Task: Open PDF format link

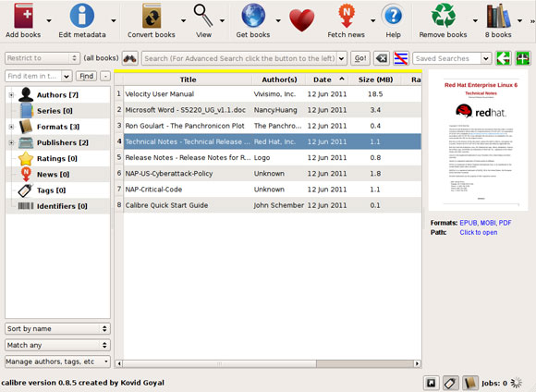Action: (505, 223)
